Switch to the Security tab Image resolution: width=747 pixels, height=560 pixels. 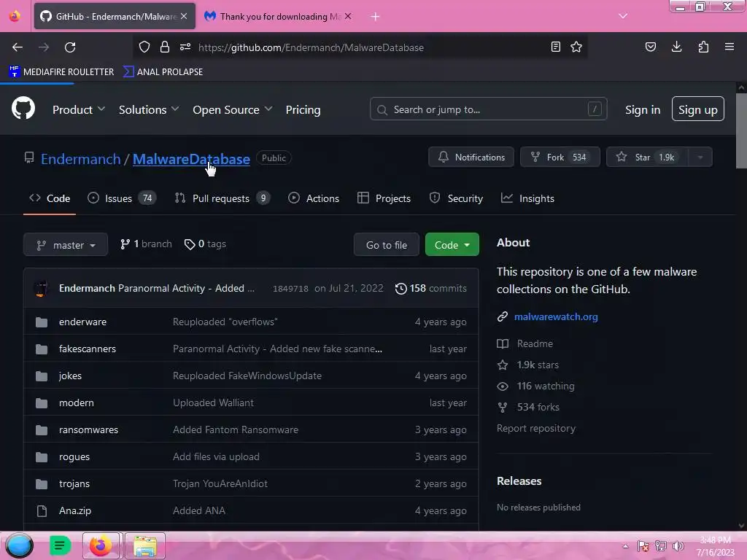point(456,198)
